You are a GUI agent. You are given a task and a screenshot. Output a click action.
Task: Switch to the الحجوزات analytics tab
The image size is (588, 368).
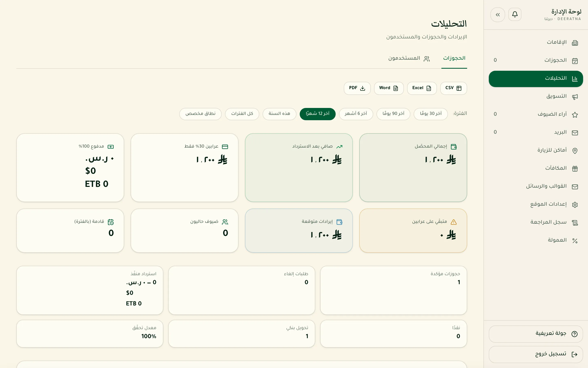click(x=454, y=58)
